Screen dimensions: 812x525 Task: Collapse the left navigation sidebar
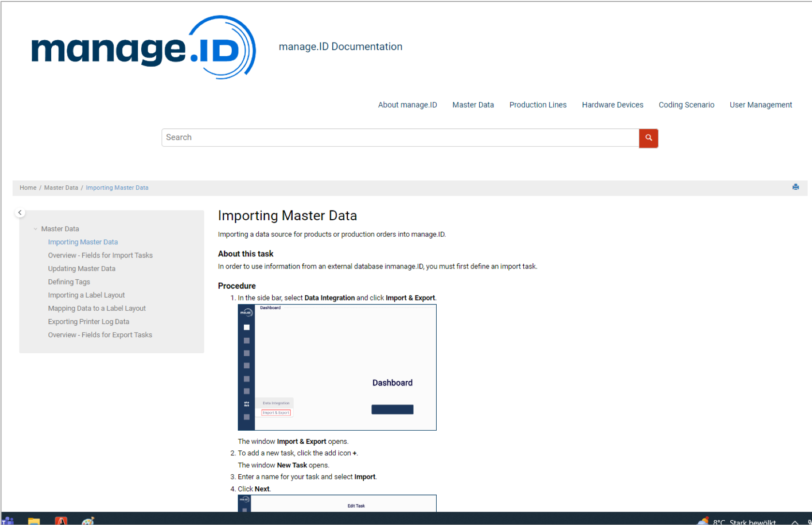tap(20, 212)
